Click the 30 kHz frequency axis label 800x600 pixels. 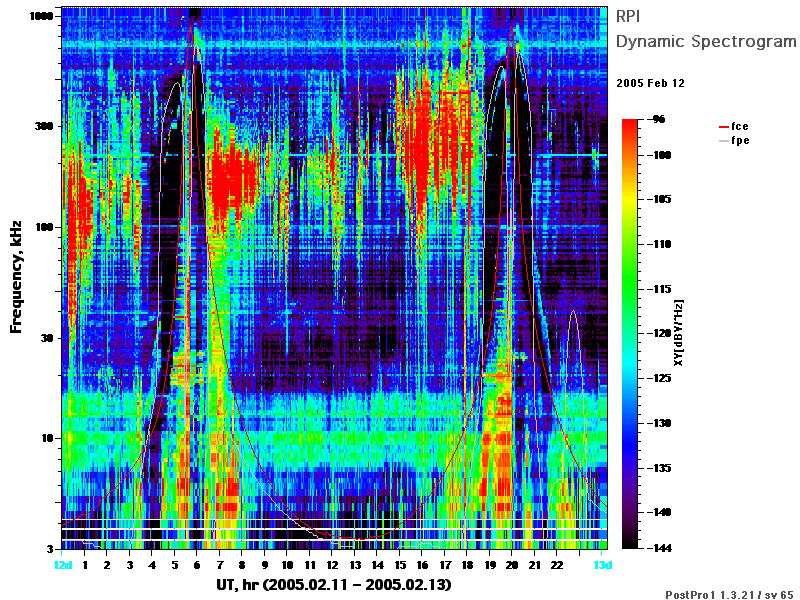click(x=47, y=338)
